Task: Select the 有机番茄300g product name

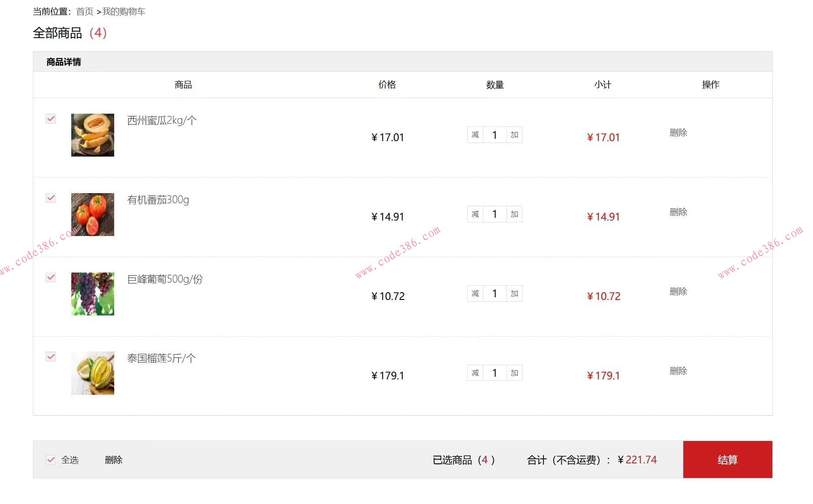Action: coord(158,199)
